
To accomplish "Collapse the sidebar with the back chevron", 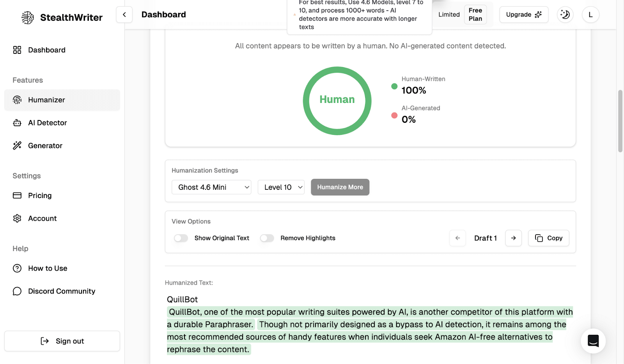I will click(x=124, y=15).
